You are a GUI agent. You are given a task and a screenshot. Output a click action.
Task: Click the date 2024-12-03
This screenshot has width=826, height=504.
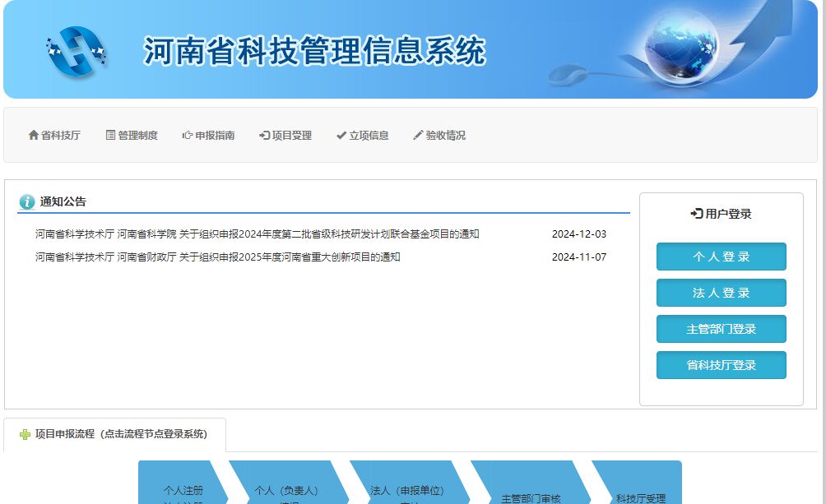[579, 234]
